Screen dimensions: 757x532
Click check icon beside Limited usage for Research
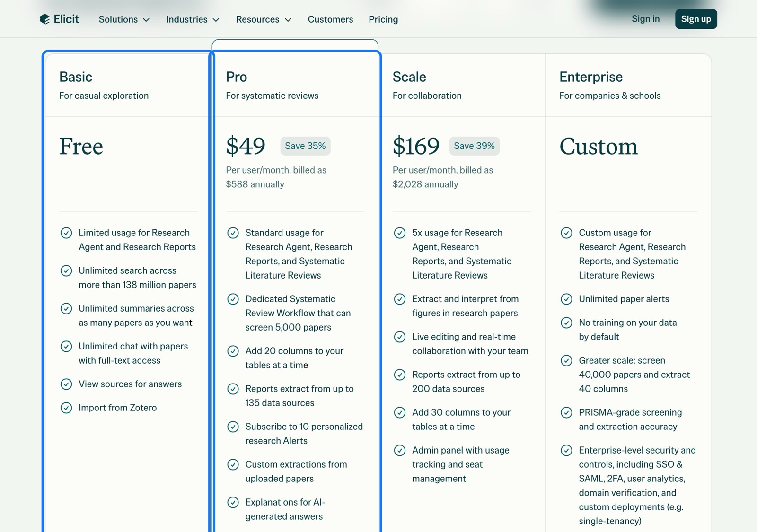click(66, 233)
